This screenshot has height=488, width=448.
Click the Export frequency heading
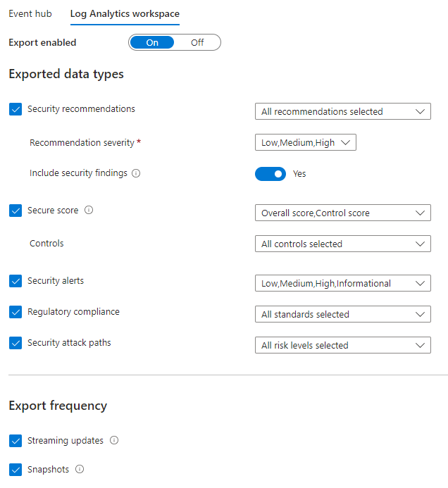click(58, 406)
